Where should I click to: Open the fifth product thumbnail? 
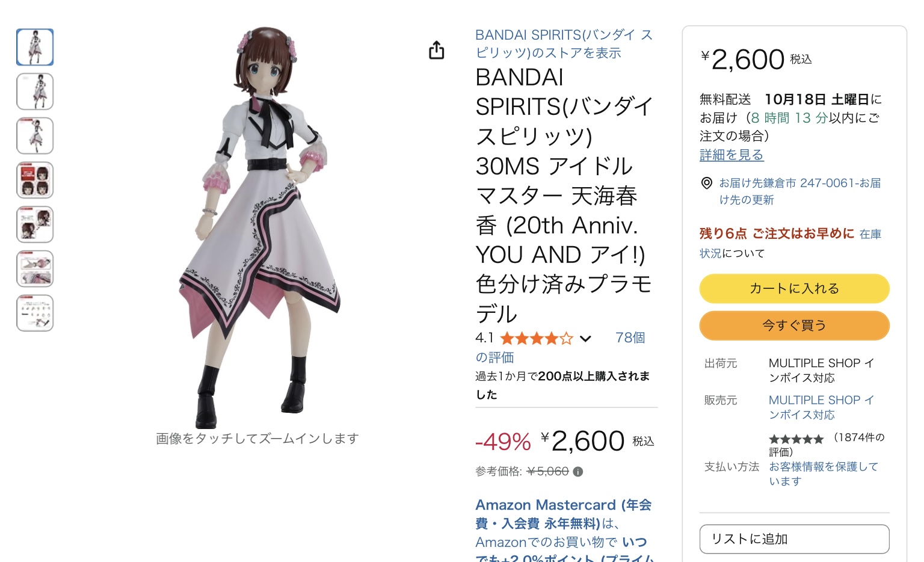(x=35, y=224)
